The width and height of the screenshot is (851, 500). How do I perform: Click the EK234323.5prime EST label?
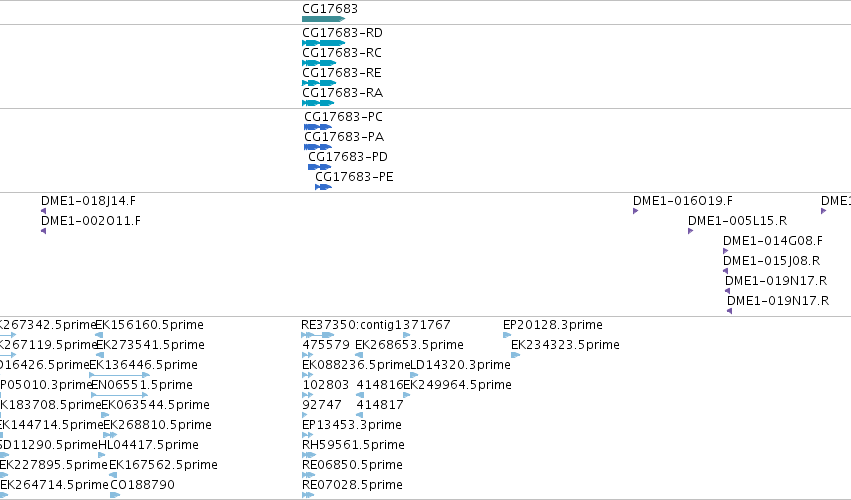pos(565,345)
